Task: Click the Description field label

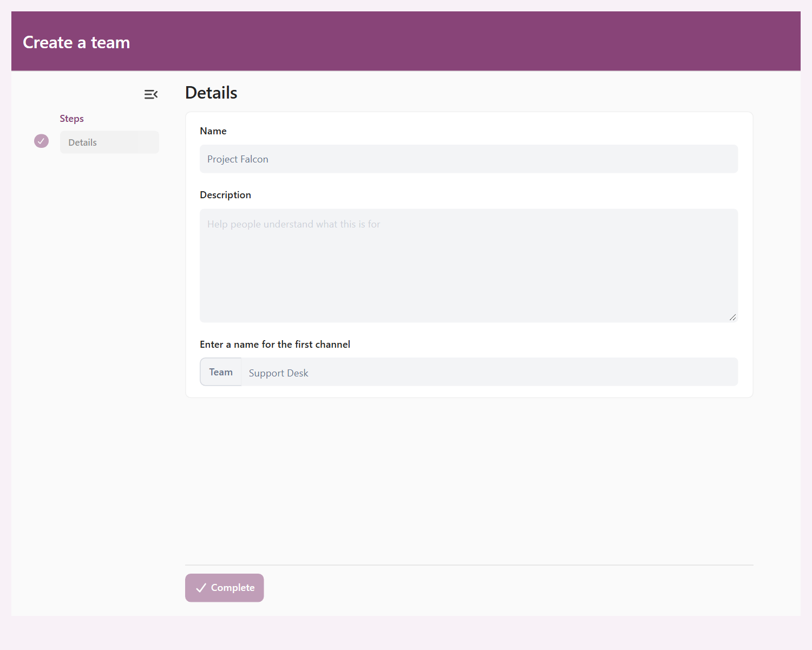Action: click(225, 195)
